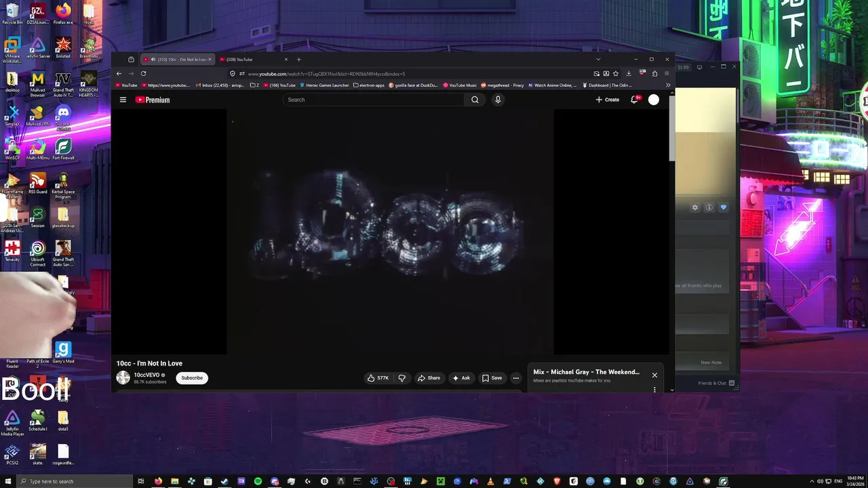Screen dimensions: 868x488
Task: Open the YouTube guide hamburger menu
Action: coord(123,100)
